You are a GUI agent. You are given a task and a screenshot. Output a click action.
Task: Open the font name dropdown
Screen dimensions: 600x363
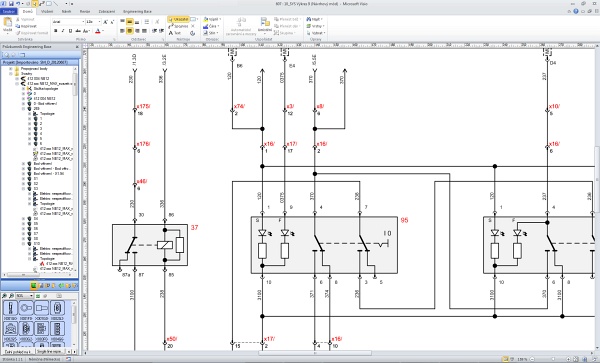click(68, 22)
